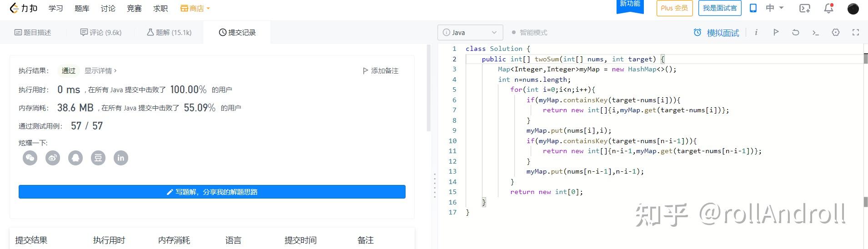Expand 显示详情 result details
The image size is (868, 249).
[100, 71]
